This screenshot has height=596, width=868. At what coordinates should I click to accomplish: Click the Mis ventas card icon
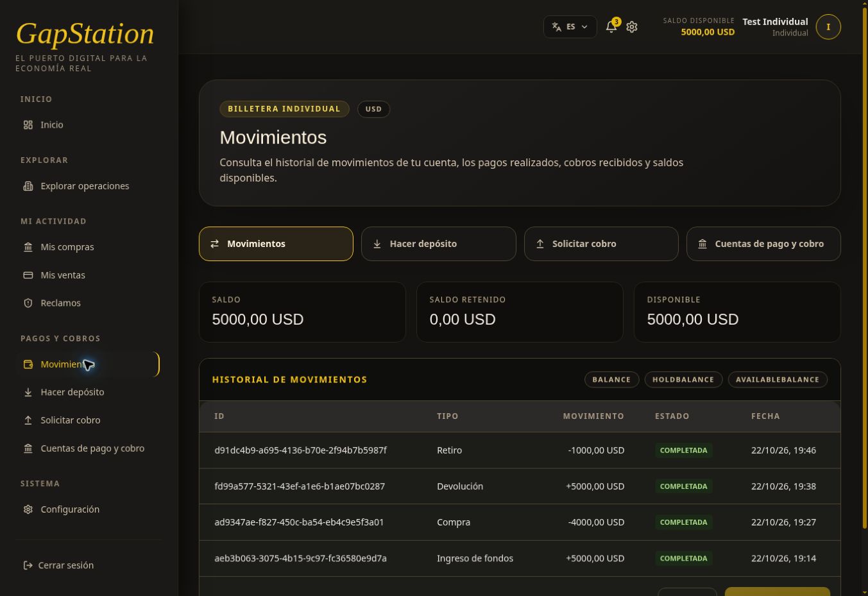(x=28, y=275)
